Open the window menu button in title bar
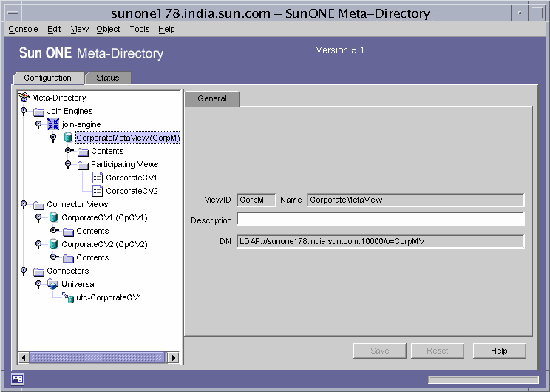Screen dimensions: 550x392 pos(13,13)
